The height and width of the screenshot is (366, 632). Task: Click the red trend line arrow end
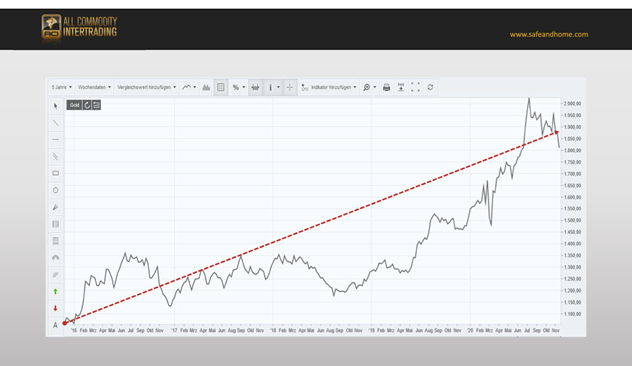556,132
